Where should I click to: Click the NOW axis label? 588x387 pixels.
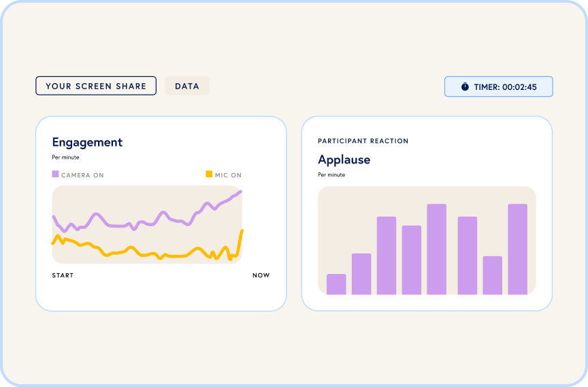[x=261, y=275]
